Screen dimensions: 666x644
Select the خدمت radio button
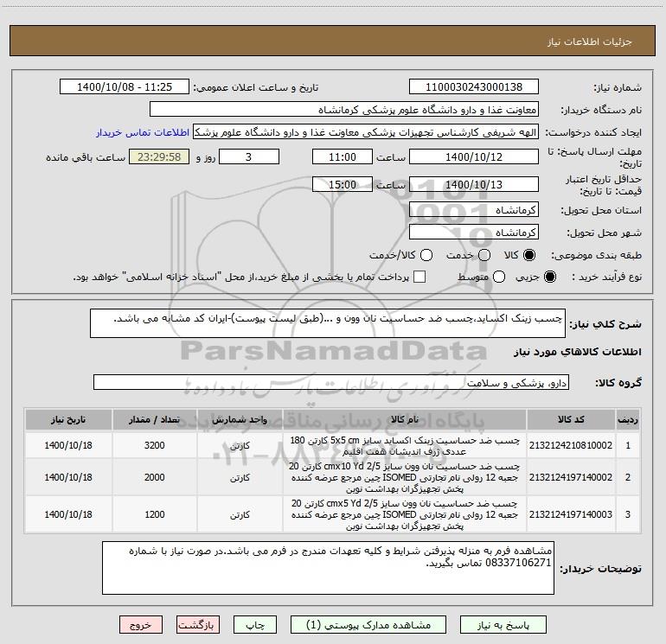484,255
